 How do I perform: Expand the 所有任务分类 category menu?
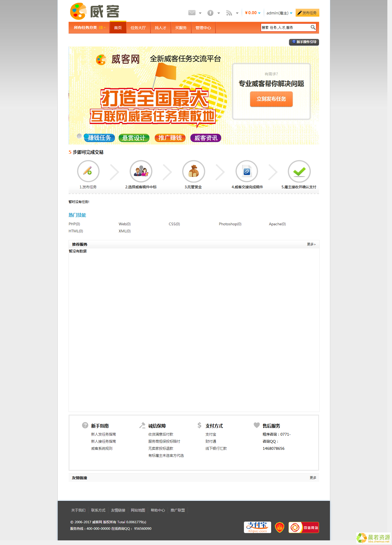(89, 27)
